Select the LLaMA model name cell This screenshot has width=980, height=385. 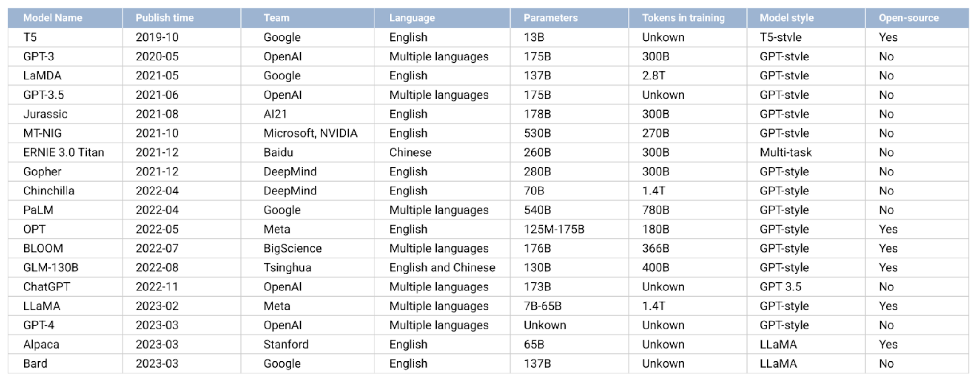pos(65,306)
